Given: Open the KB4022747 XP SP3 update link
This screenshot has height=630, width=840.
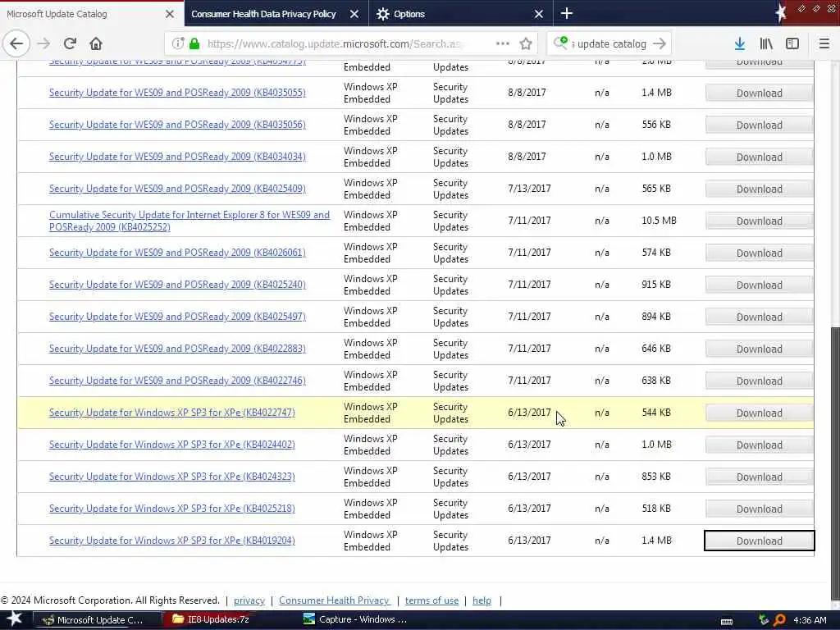Looking at the screenshot, I should (x=172, y=413).
